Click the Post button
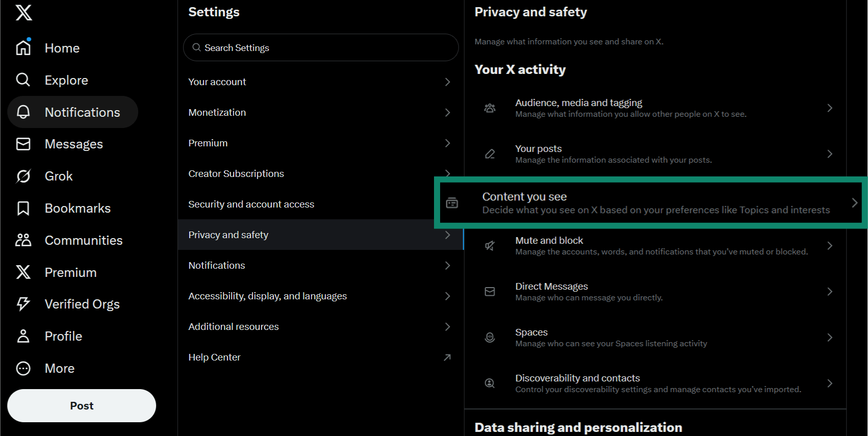This screenshot has width=868, height=436. pos(81,405)
